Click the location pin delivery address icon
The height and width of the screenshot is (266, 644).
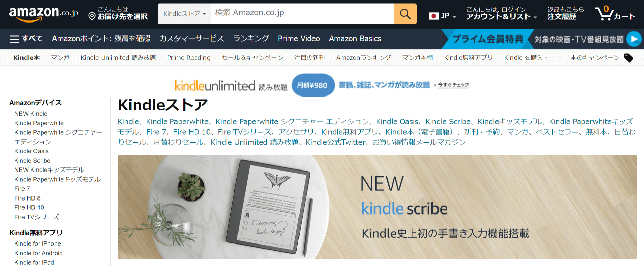pos(92,16)
